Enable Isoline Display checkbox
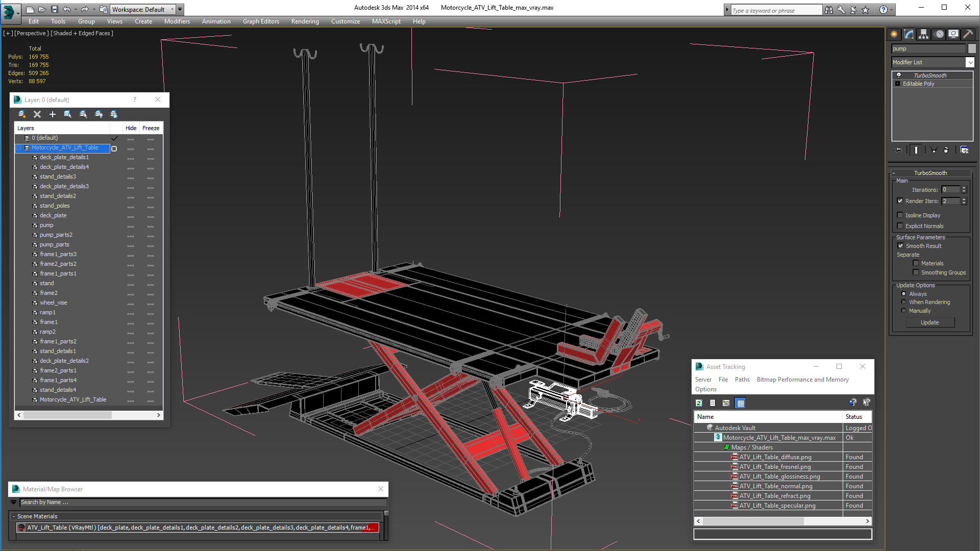Viewport: 980px width, 551px height. pyautogui.click(x=900, y=215)
